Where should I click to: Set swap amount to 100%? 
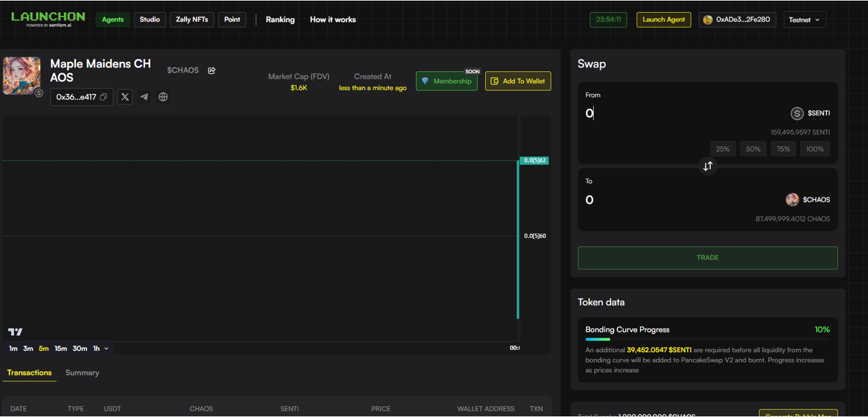[x=815, y=149]
